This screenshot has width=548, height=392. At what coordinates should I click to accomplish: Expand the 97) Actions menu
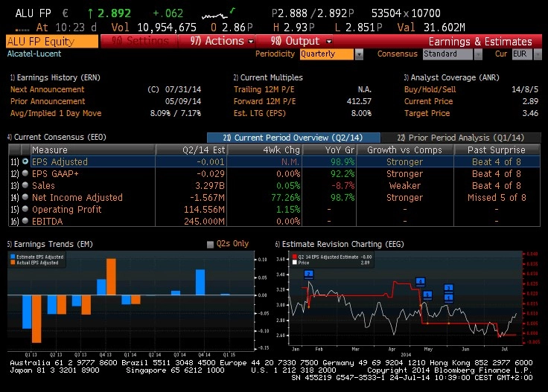(x=222, y=41)
